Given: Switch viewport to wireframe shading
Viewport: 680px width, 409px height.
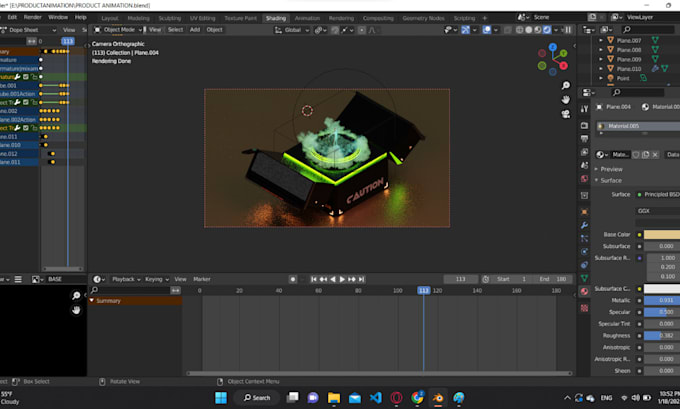Looking at the screenshot, I should click(519, 30).
